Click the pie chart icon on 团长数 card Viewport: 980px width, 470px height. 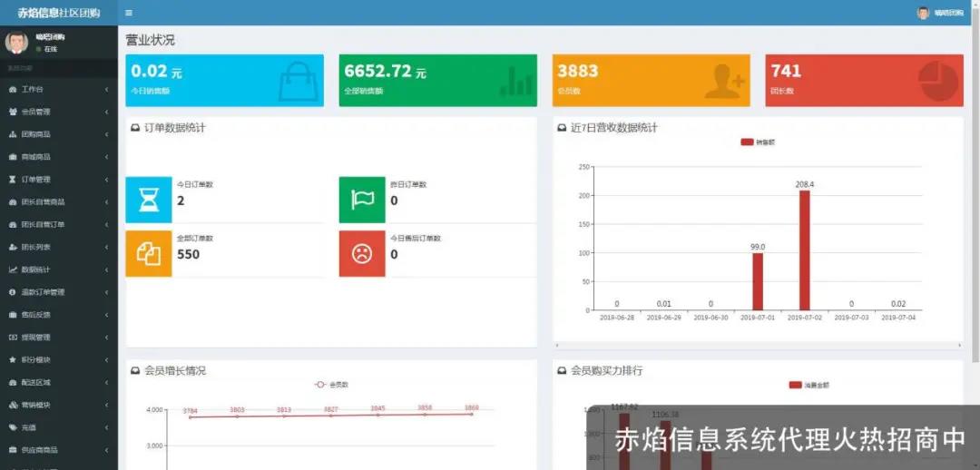[938, 81]
